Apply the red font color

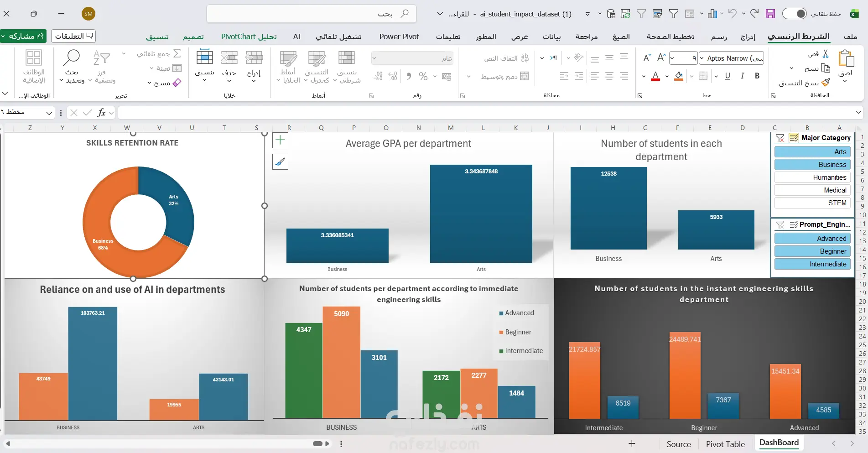pyautogui.click(x=655, y=76)
